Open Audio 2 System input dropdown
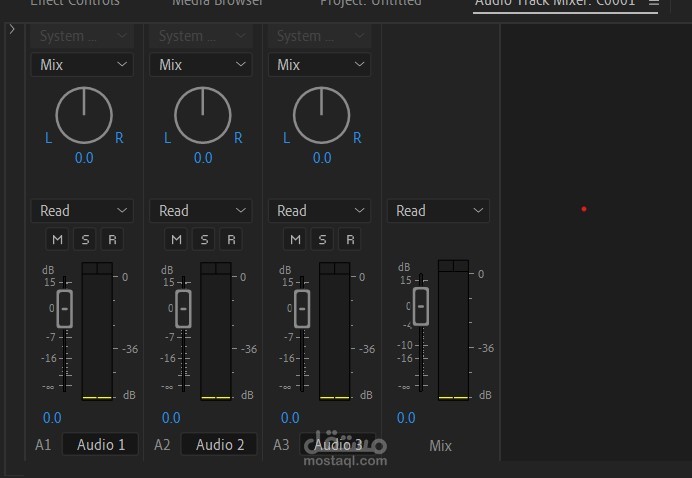The height and width of the screenshot is (478, 692). [x=201, y=36]
